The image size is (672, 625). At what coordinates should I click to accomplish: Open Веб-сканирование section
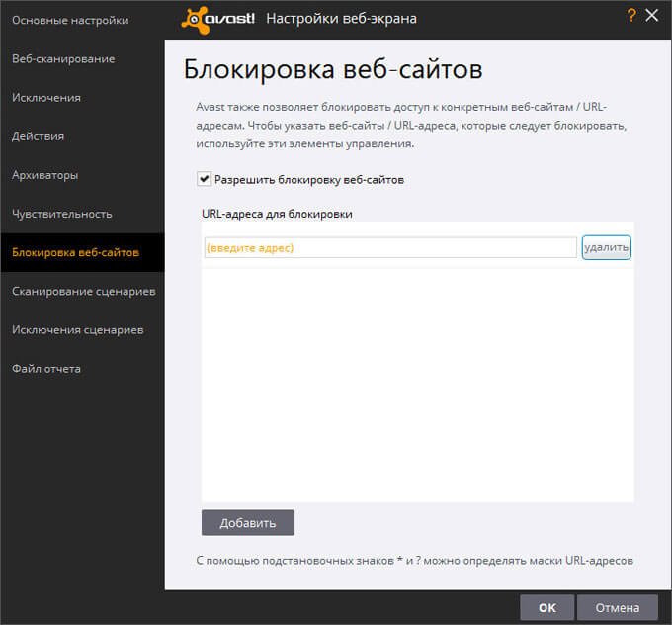(x=63, y=58)
